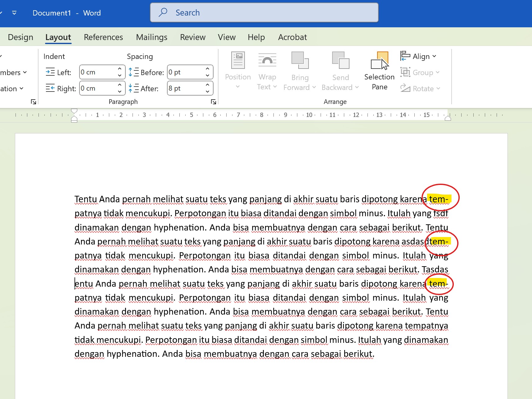Increase the Spacing Before value
Viewport: 532px width, 399px height.
coord(208,69)
